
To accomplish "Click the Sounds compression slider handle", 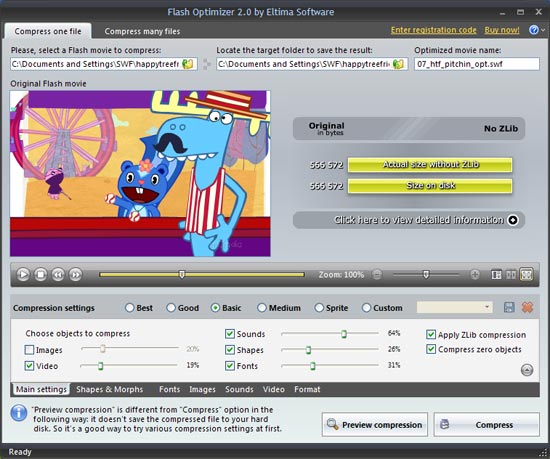I will click(344, 333).
